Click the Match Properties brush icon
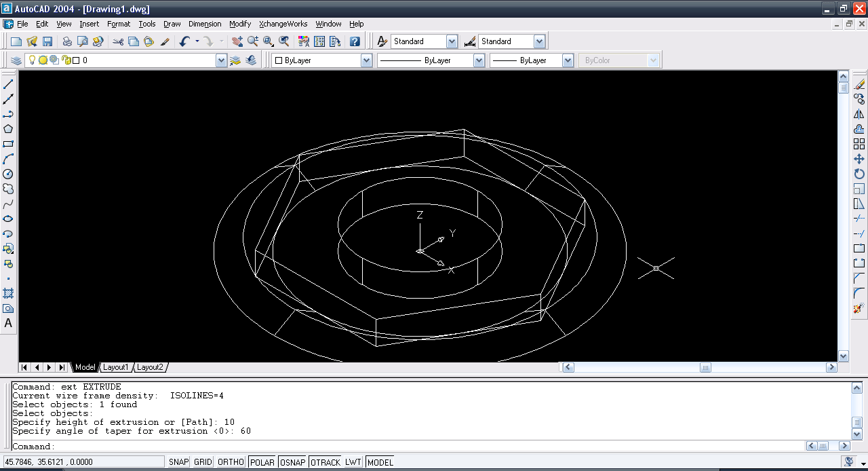 pyautogui.click(x=165, y=41)
